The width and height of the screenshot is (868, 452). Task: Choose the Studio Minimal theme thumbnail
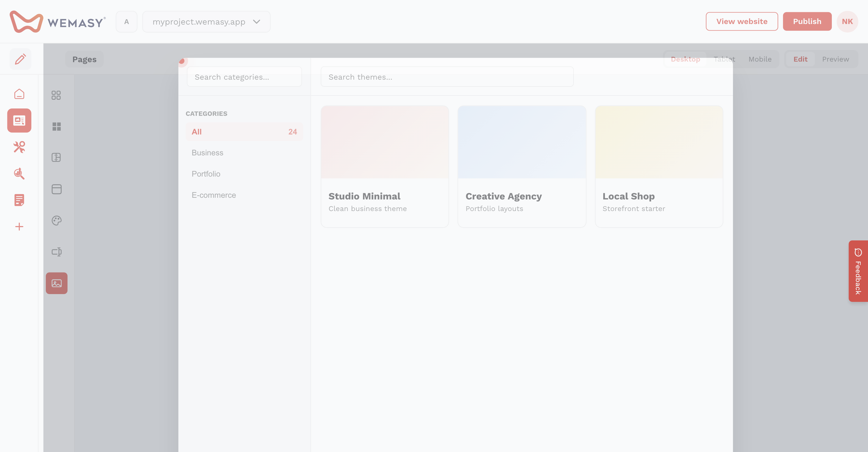(x=385, y=142)
